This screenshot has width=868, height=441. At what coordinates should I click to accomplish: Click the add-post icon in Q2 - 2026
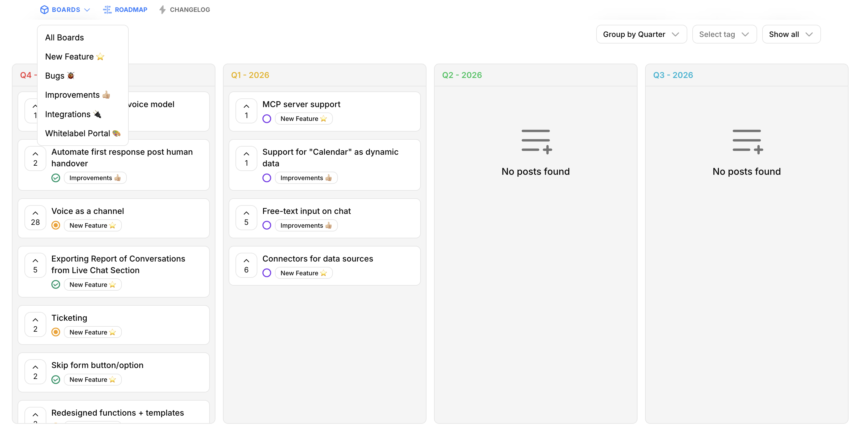click(536, 142)
